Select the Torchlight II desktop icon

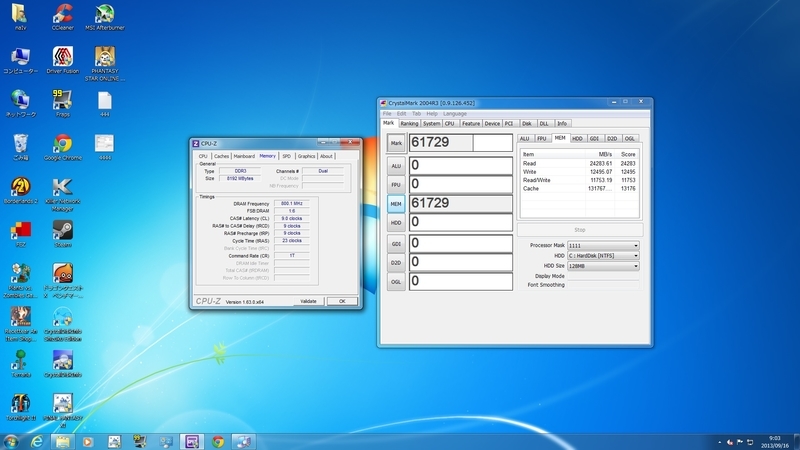pyautogui.click(x=21, y=407)
